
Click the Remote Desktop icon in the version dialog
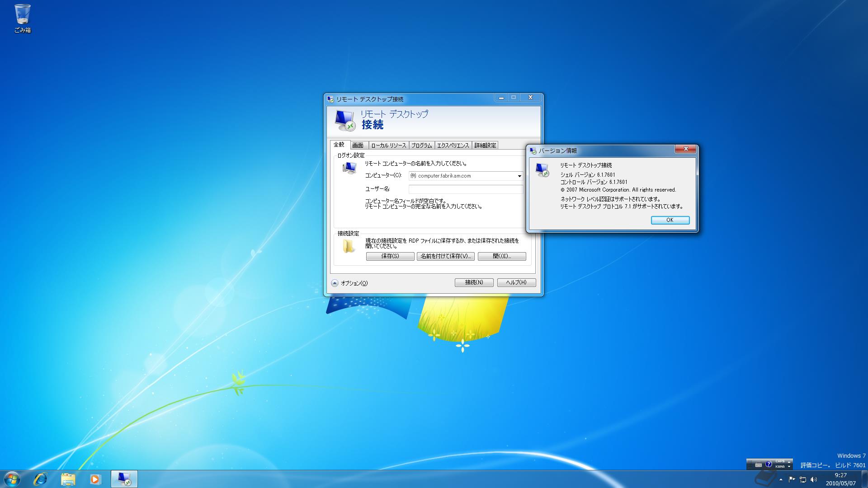coord(542,170)
